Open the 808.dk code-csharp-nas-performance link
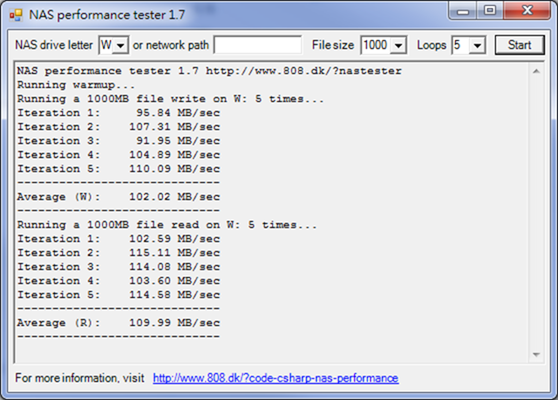This screenshot has width=558, height=400. coord(275,378)
